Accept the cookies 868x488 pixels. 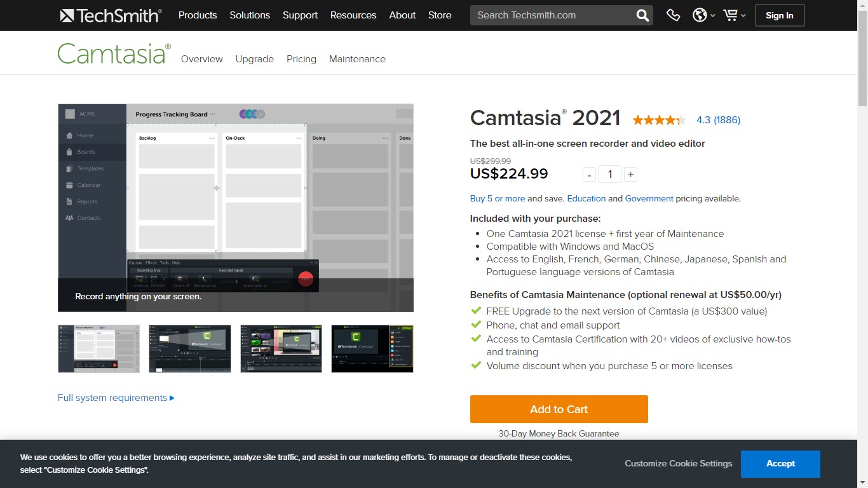(780, 464)
